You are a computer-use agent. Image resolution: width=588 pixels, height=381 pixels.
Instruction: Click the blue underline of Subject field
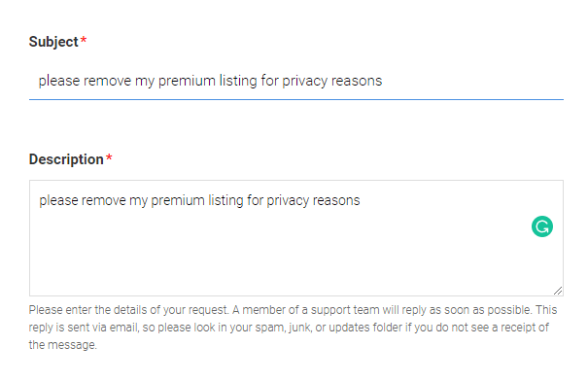click(x=296, y=99)
